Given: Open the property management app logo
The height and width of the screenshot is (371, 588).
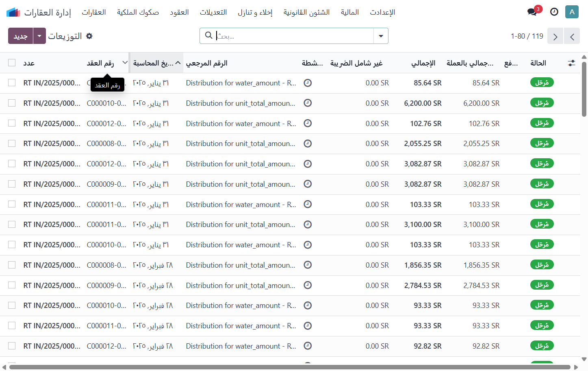Looking at the screenshot, I should tap(13, 12).
